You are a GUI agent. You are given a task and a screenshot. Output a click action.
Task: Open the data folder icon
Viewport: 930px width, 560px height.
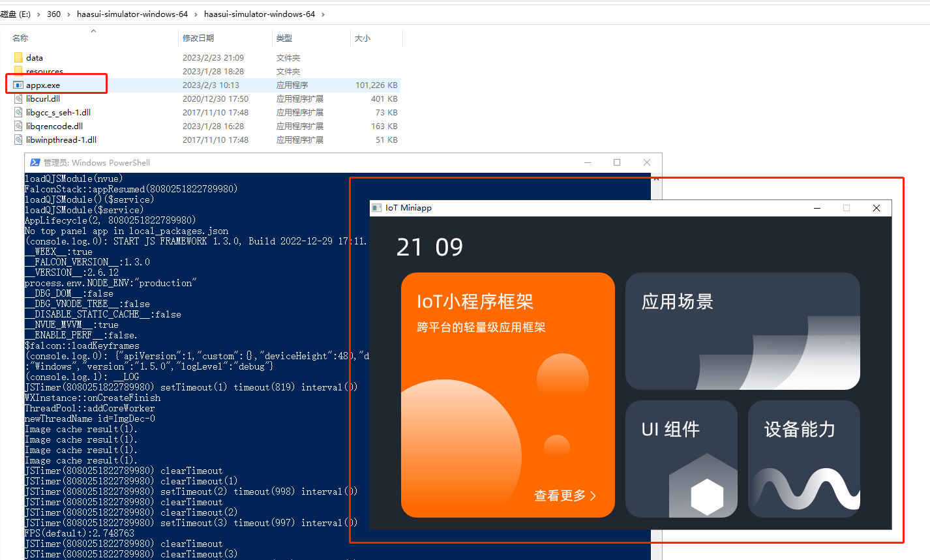coord(18,57)
